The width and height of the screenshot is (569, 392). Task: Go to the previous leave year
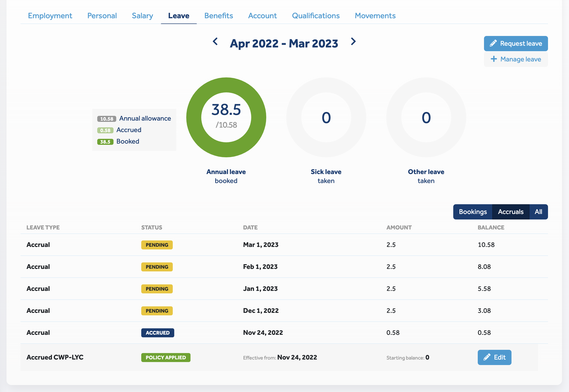(215, 41)
